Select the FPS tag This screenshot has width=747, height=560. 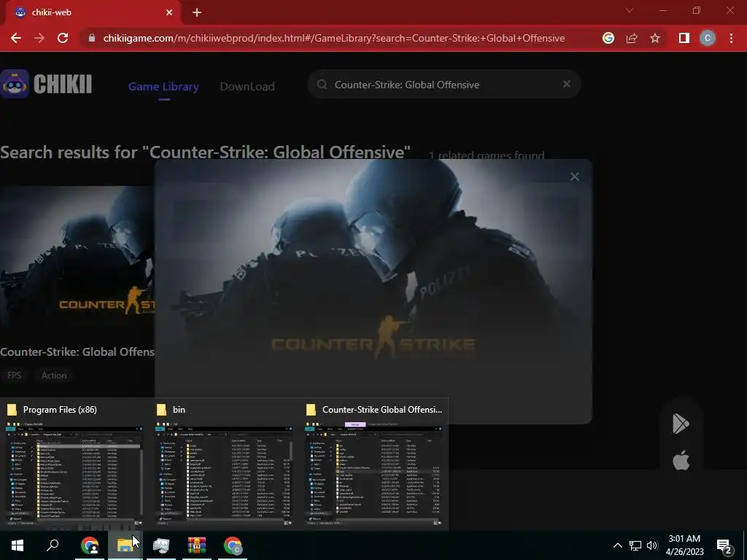pyautogui.click(x=15, y=376)
